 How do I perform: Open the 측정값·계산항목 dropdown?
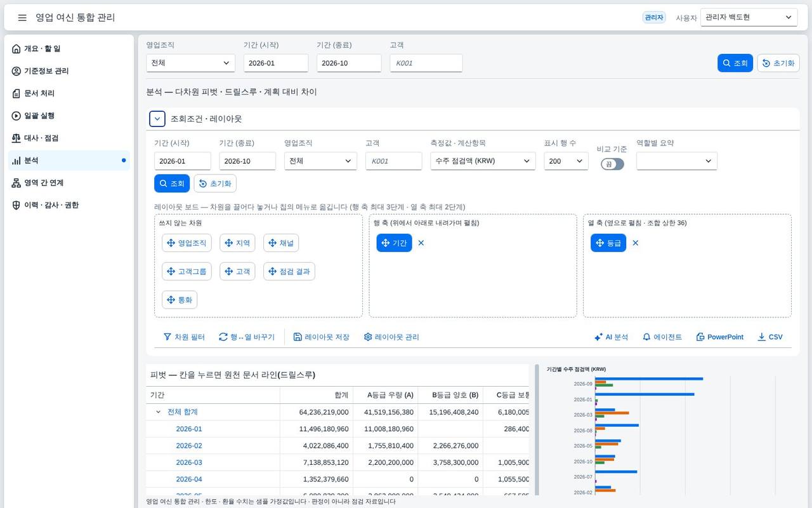[x=483, y=161]
